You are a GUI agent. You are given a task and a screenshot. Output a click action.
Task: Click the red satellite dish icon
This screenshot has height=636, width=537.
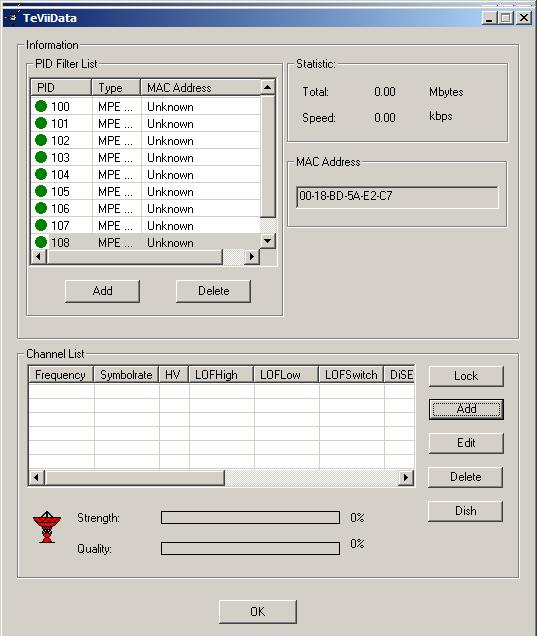click(x=47, y=526)
